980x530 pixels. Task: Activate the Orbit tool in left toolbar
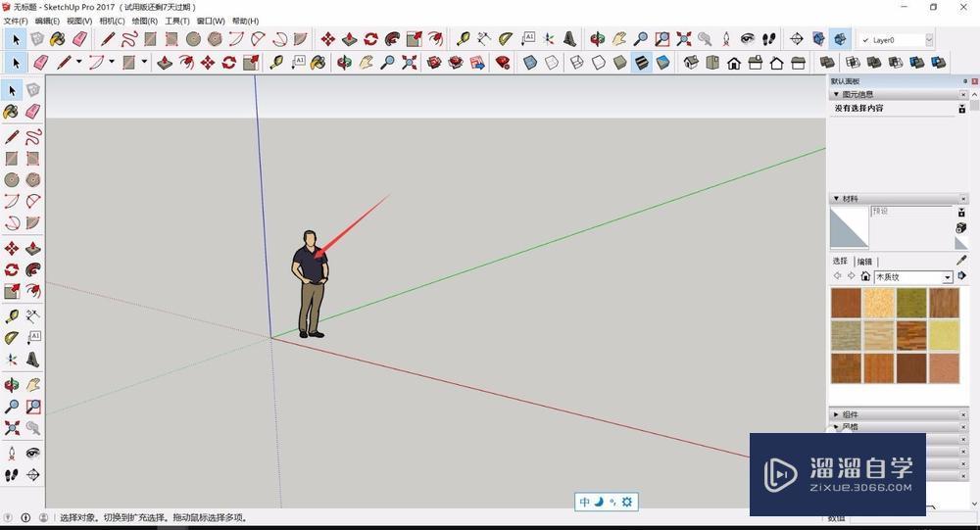point(12,384)
